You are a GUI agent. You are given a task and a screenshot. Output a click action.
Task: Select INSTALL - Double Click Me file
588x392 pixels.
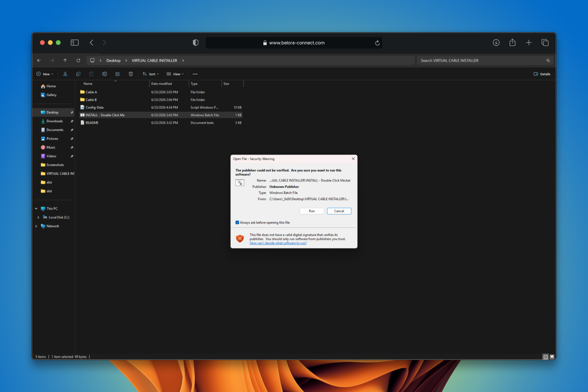pyautogui.click(x=161, y=115)
